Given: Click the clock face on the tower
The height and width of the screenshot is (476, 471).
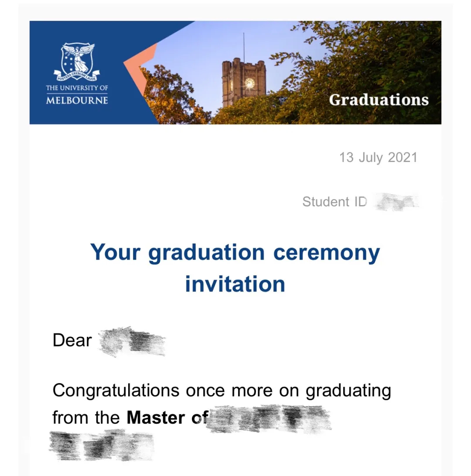Looking at the screenshot, I should [x=250, y=83].
